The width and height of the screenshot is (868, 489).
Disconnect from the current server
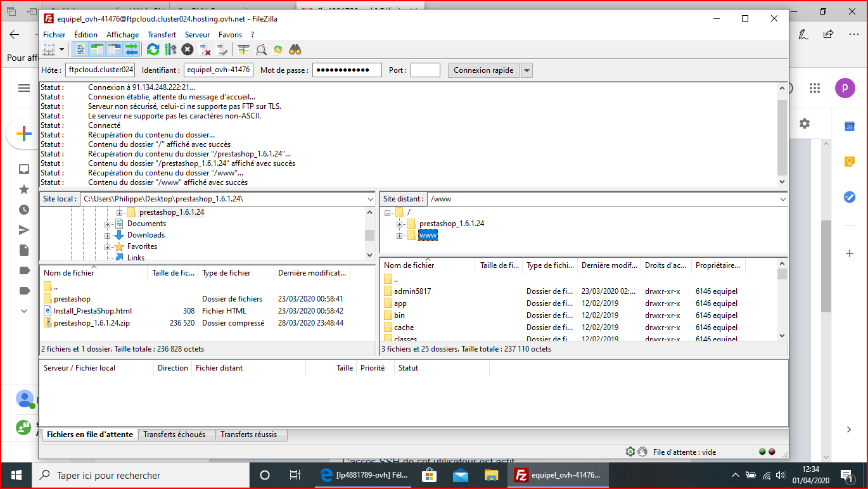pos(205,49)
